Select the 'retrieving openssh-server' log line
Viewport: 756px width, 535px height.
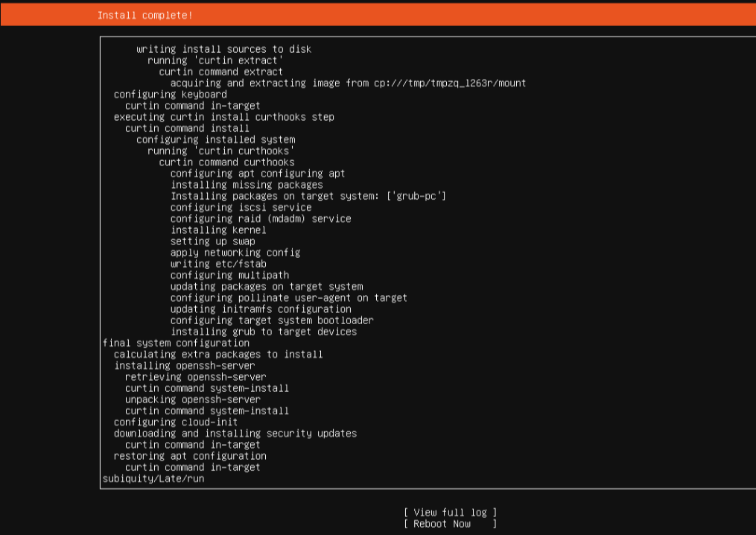point(195,377)
